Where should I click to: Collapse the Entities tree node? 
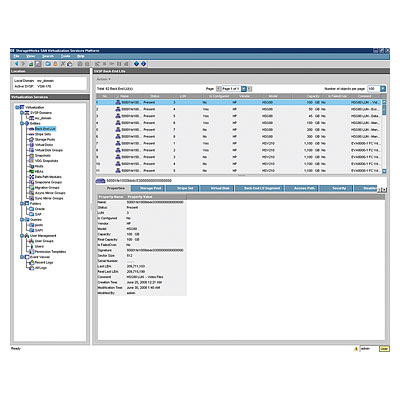pos(22,123)
